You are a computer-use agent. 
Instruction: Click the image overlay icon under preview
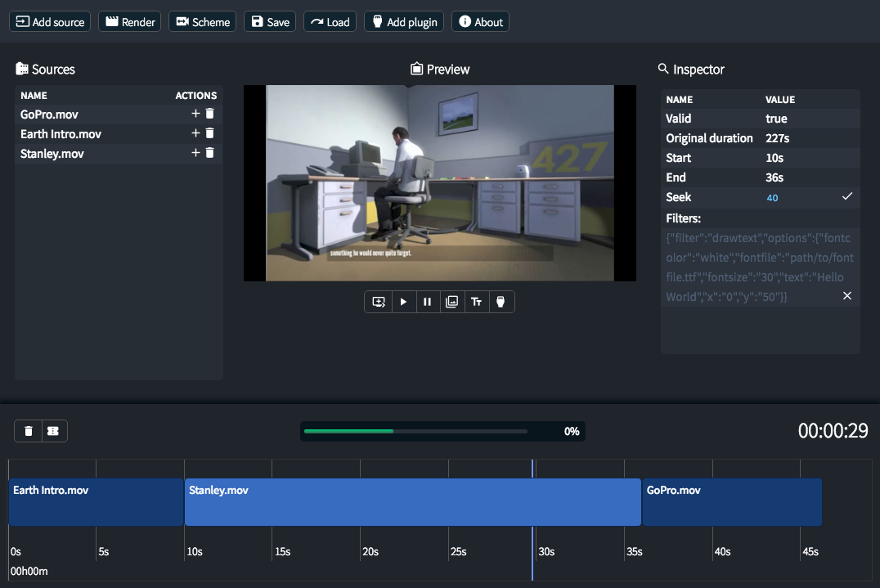pyautogui.click(x=451, y=302)
